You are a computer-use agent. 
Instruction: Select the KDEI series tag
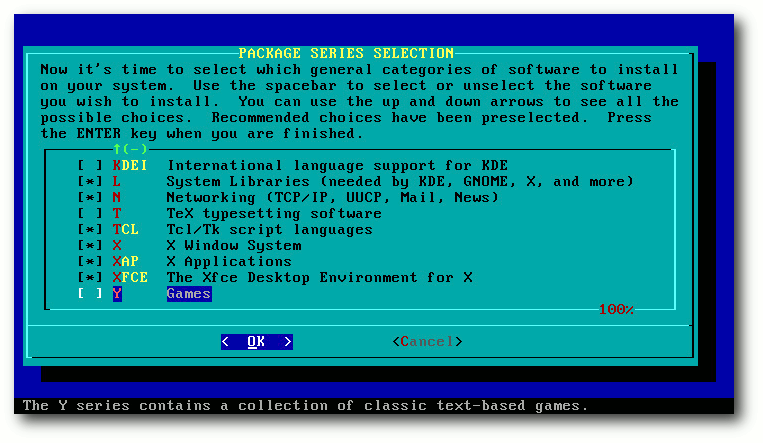[x=130, y=166]
